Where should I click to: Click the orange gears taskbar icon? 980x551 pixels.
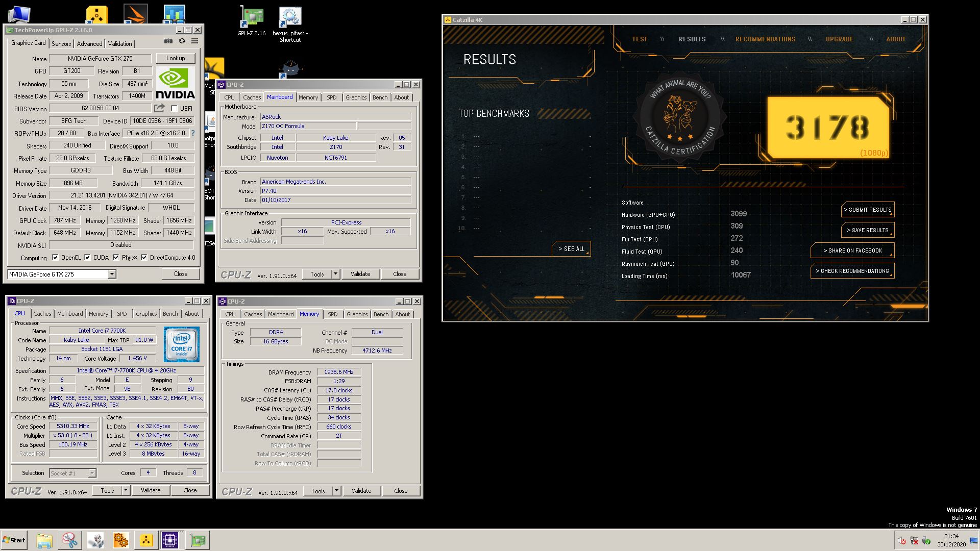point(121,540)
